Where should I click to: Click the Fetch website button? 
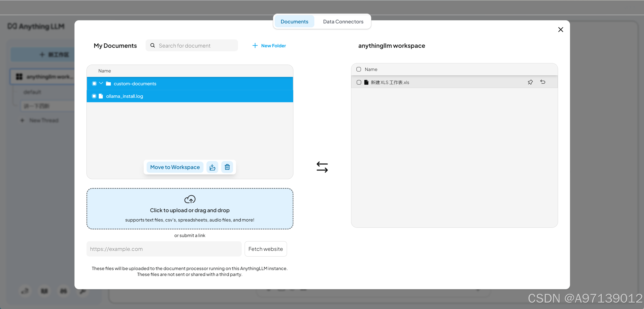[266, 249]
